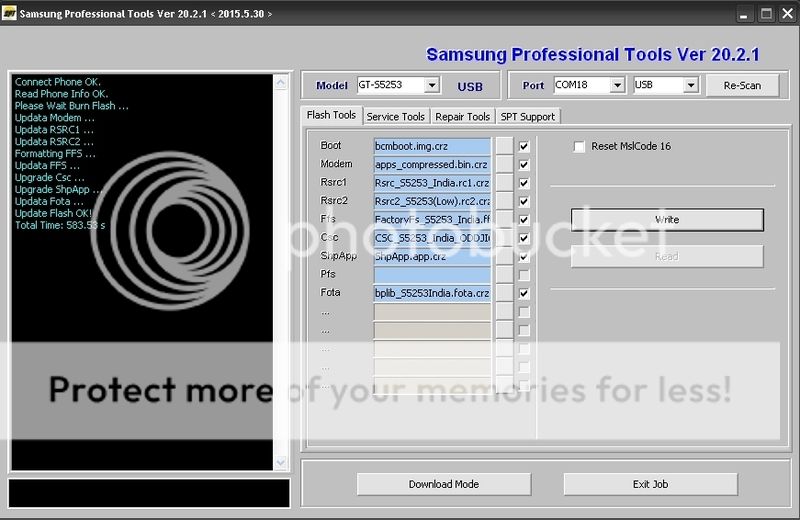800x520 pixels.
Task: Open the COM18 port dropdown
Action: 617,85
